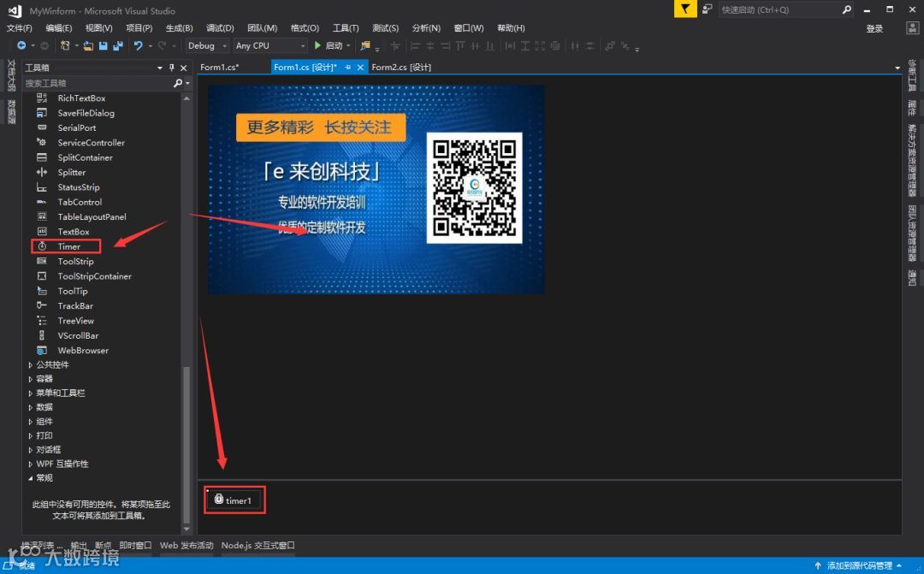Click the find in files toolbar icon
The height and width of the screenshot is (574, 924).
[x=365, y=45]
